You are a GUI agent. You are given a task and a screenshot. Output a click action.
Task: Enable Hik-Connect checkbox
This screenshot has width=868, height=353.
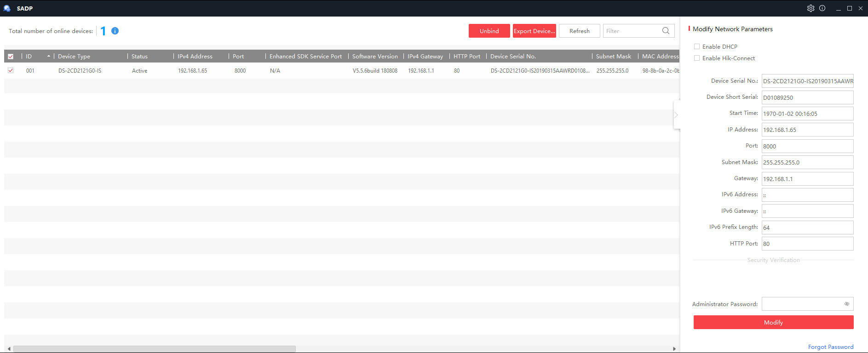(697, 58)
